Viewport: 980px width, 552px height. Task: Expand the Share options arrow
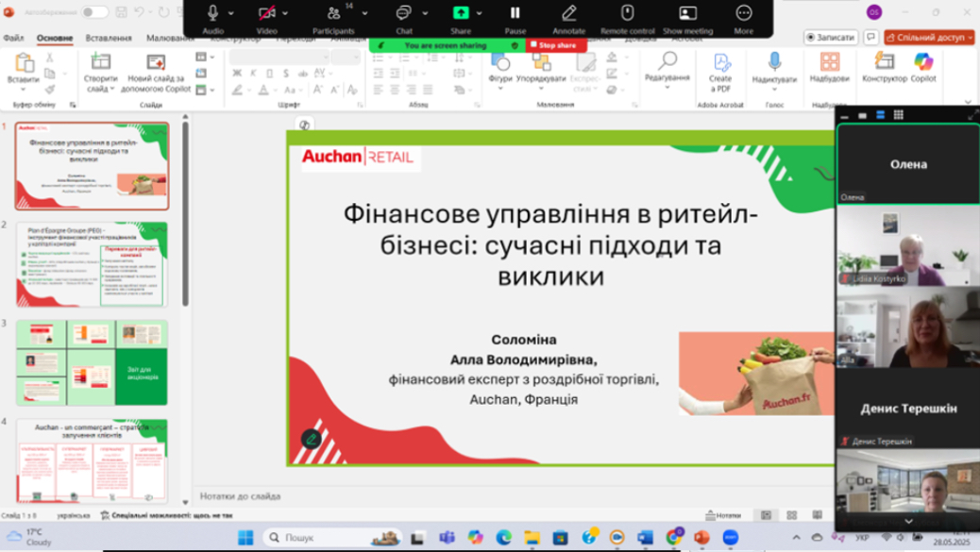coord(480,13)
